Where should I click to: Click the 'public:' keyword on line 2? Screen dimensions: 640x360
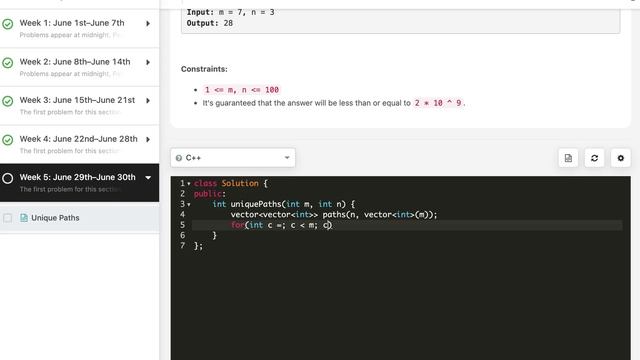click(x=210, y=194)
